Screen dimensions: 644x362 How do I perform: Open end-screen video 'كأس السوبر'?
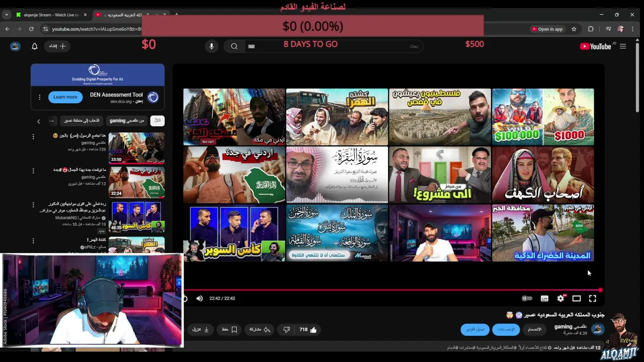(234, 233)
